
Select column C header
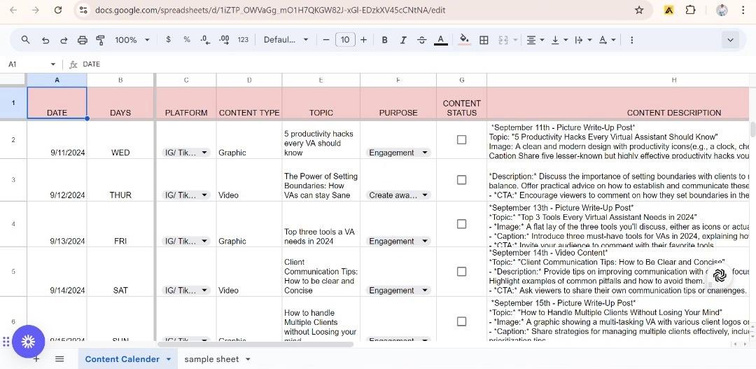(x=186, y=80)
